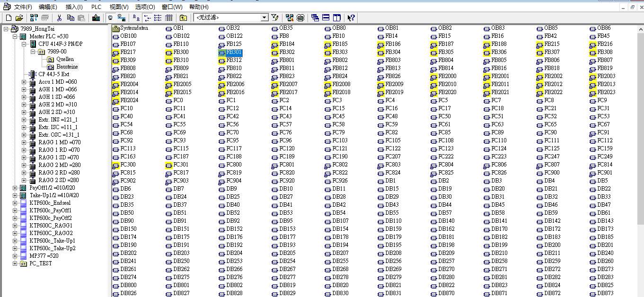Open the filter settings funnel icon
This screenshot has width=644, height=297.
275,18
